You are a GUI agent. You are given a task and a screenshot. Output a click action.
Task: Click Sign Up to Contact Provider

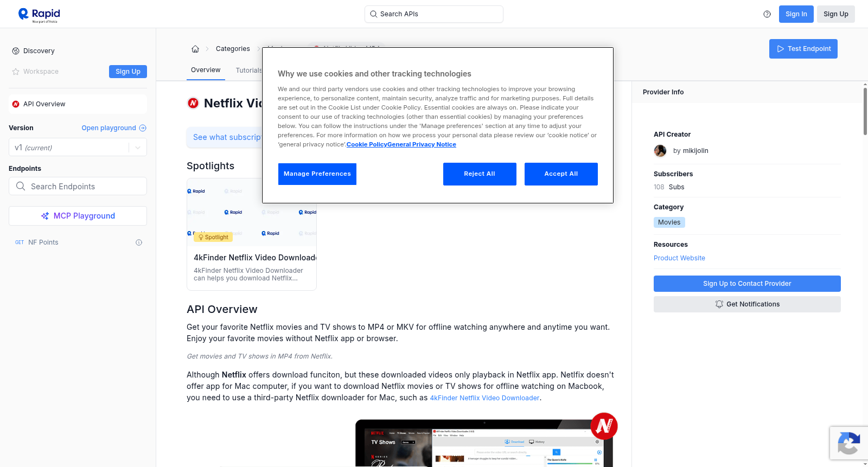[x=747, y=284]
